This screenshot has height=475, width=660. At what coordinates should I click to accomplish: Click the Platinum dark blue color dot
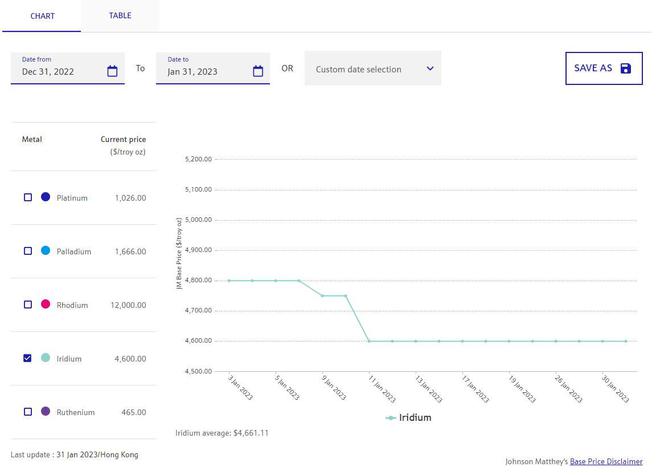pyautogui.click(x=45, y=198)
